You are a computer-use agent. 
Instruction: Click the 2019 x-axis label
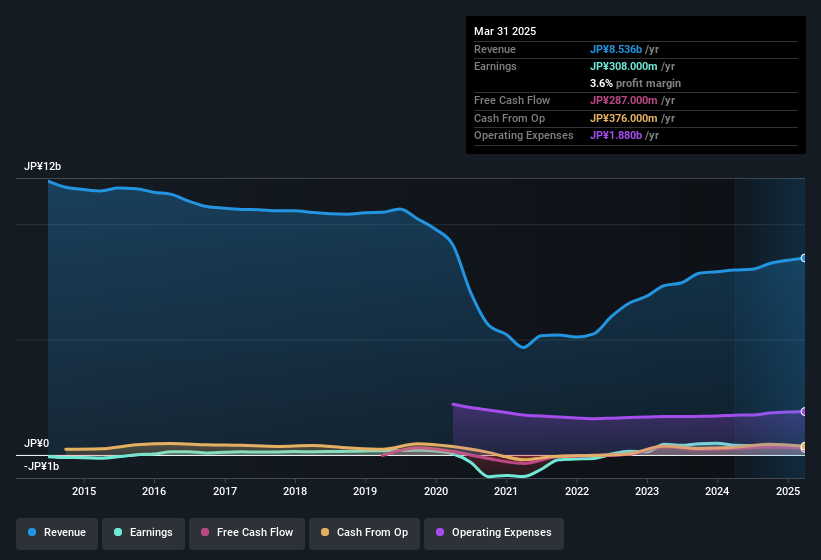365,491
